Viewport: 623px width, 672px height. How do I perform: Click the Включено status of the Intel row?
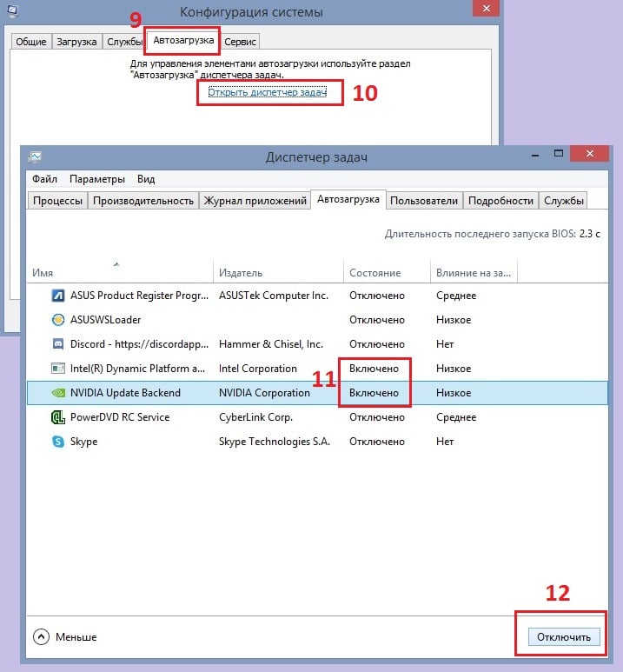click(x=374, y=369)
